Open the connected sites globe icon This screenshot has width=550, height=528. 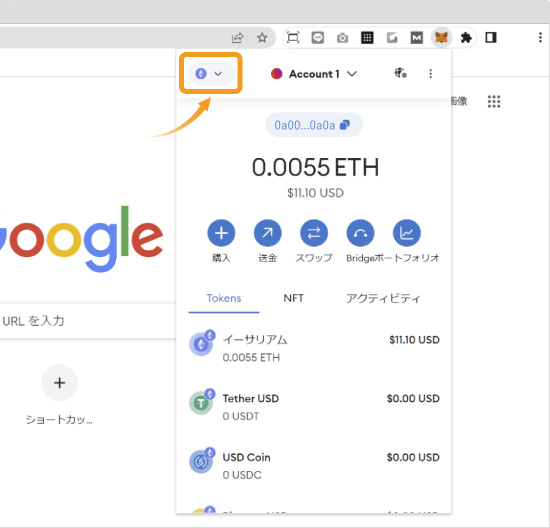click(x=401, y=73)
